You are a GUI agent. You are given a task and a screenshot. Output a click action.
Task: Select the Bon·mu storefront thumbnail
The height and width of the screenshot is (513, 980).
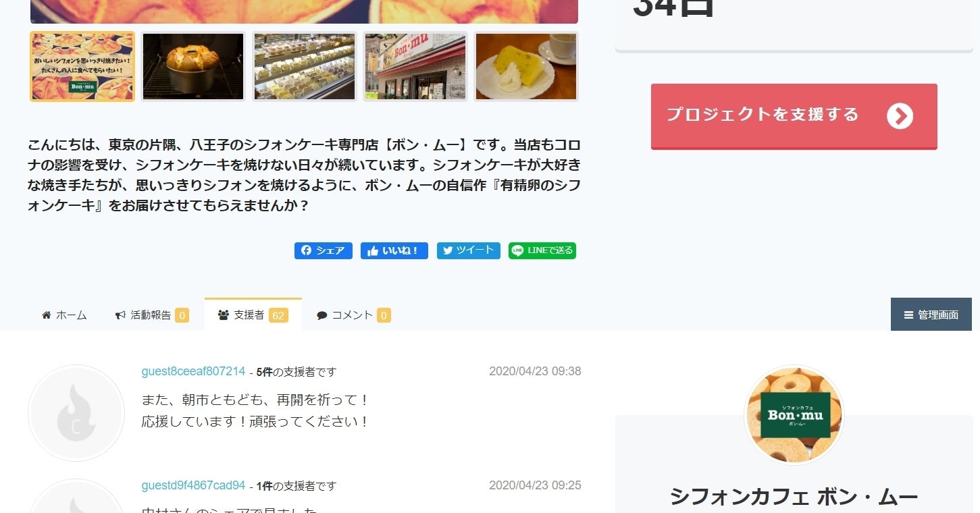point(415,67)
